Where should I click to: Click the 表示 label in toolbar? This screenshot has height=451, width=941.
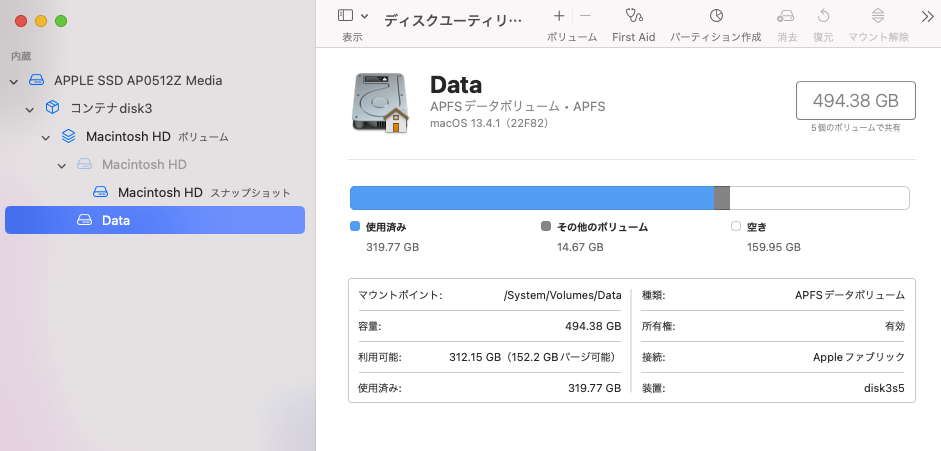352,37
